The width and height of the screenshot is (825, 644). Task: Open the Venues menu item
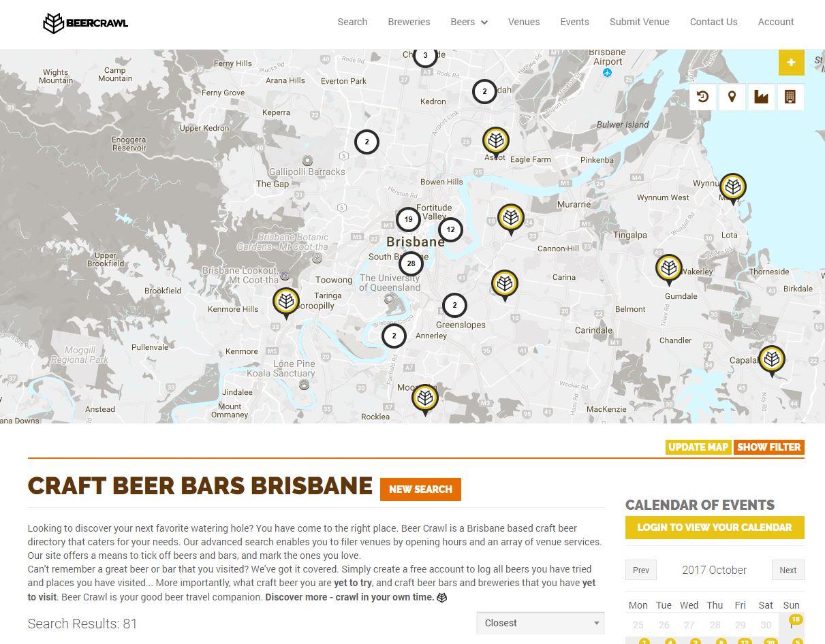523,22
